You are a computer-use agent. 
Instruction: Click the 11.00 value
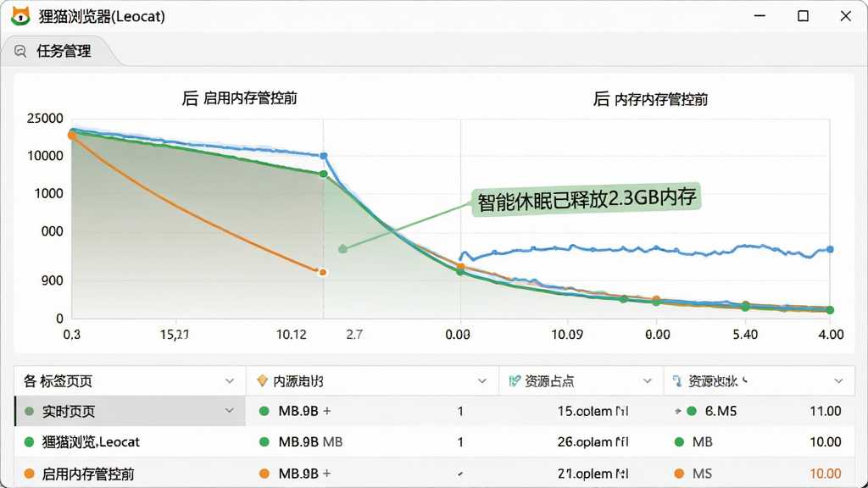click(826, 411)
